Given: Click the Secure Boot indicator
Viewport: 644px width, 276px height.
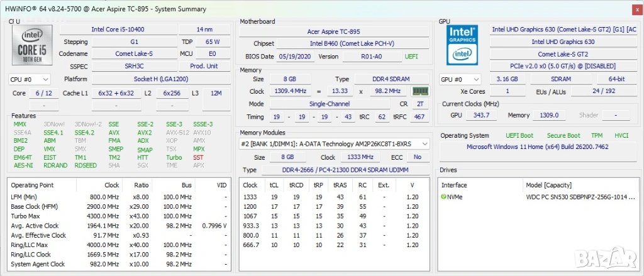Looking at the screenshot, I should 563,136.
